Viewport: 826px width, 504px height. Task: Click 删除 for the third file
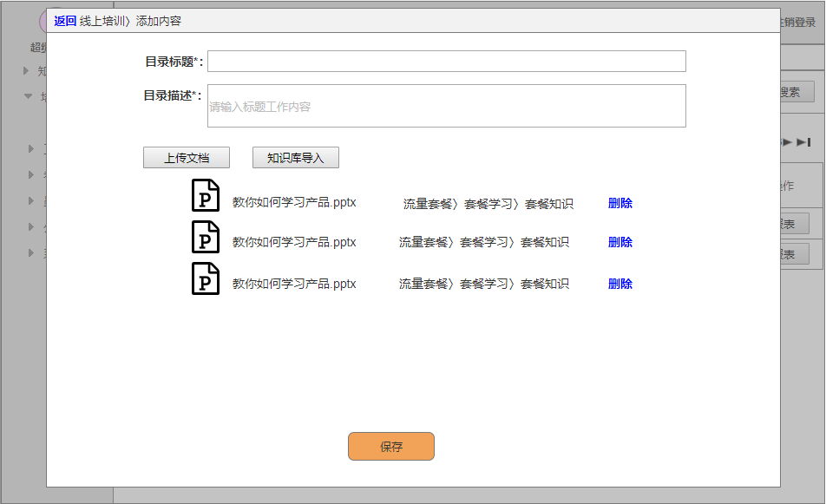point(620,284)
